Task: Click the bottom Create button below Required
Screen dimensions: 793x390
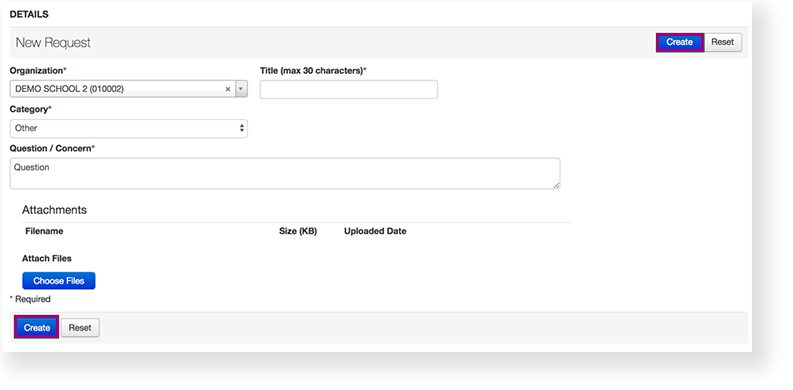Action: click(x=36, y=328)
